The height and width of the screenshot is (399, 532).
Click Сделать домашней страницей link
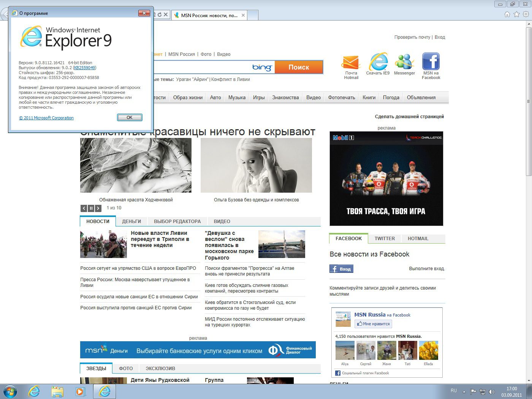(x=409, y=117)
